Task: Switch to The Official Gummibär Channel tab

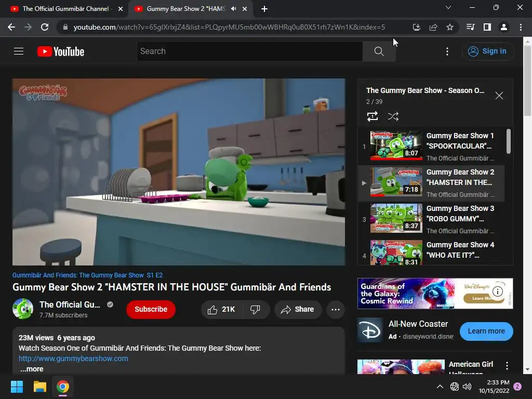Action: coord(65,9)
